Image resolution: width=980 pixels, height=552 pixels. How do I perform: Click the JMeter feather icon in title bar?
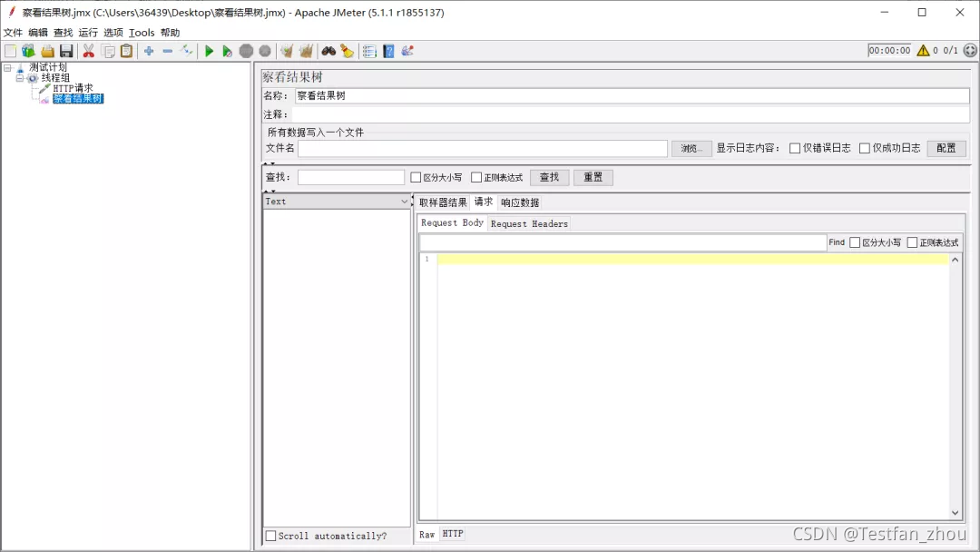(11, 12)
